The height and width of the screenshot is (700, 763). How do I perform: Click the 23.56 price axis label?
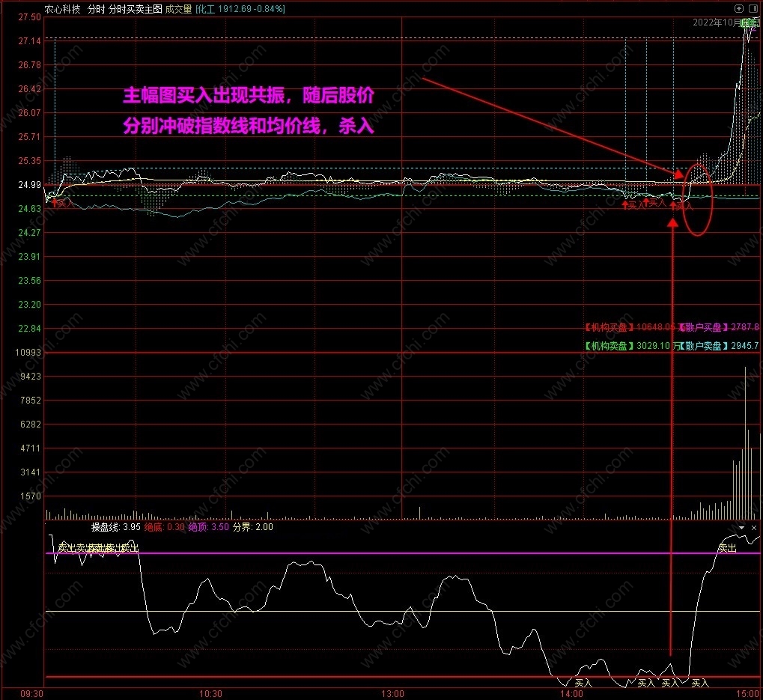[x=30, y=280]
